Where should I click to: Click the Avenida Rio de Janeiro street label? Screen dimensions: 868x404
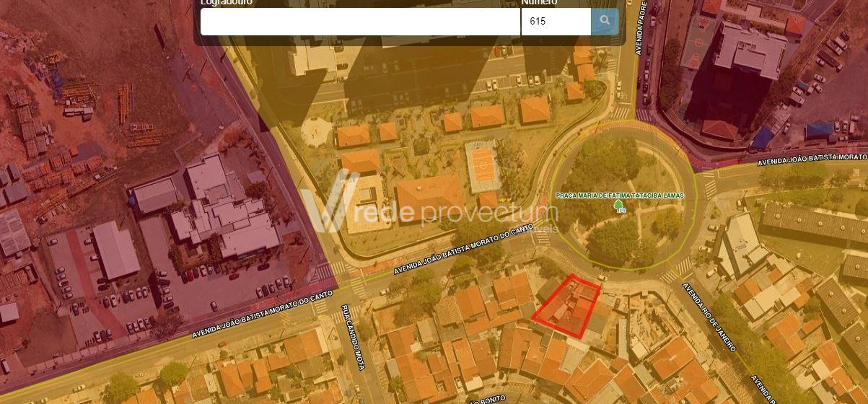710,317
